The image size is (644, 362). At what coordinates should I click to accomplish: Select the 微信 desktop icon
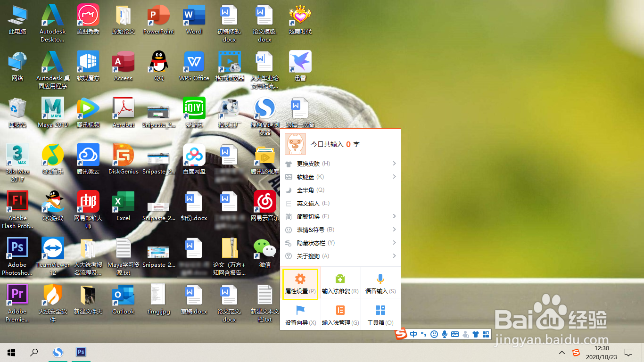[265, 253]
